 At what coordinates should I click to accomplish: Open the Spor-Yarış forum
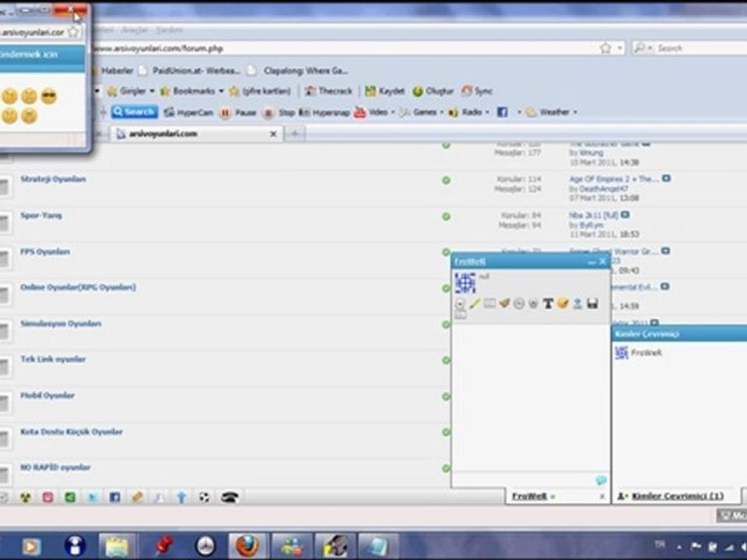pos(41,215)
